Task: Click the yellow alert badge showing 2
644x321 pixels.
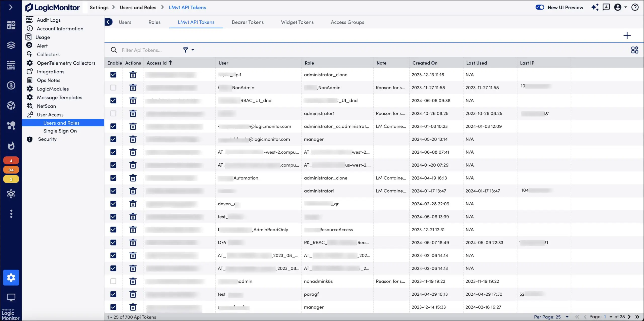Action: coord(11,179)
